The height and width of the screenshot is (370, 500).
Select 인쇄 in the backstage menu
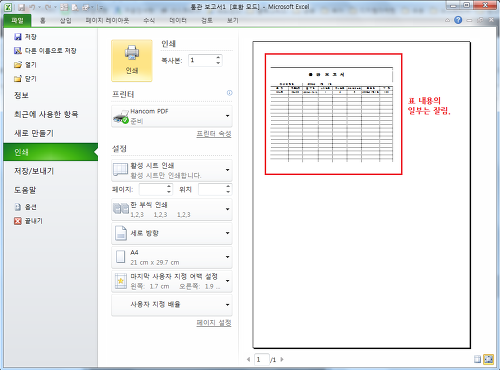click(51, 152)
